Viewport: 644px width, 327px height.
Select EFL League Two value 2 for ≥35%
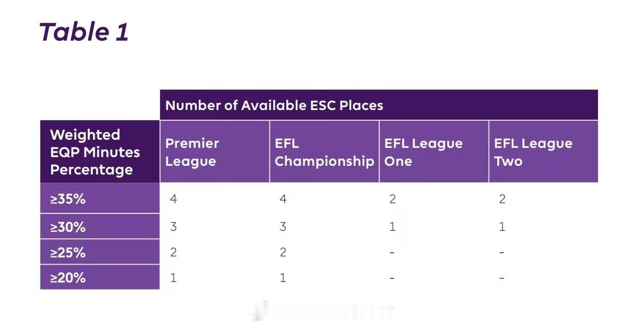click(x=502, y=199)
